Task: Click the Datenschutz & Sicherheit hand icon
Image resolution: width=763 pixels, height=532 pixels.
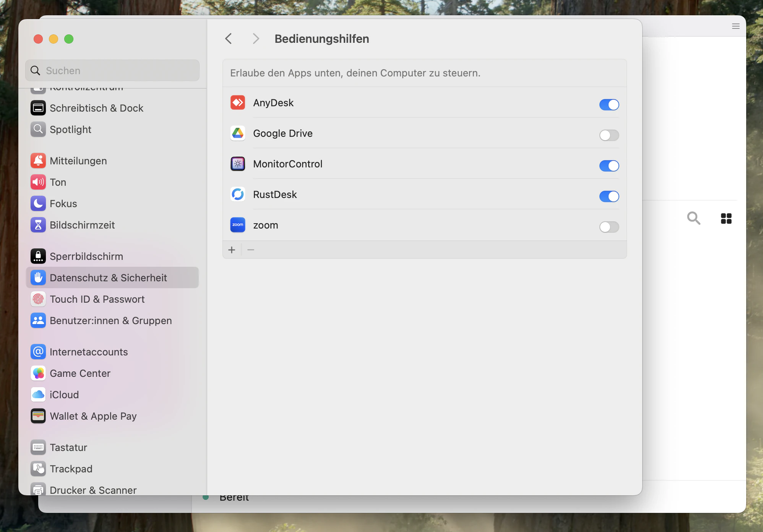Action: pos(38,278)
